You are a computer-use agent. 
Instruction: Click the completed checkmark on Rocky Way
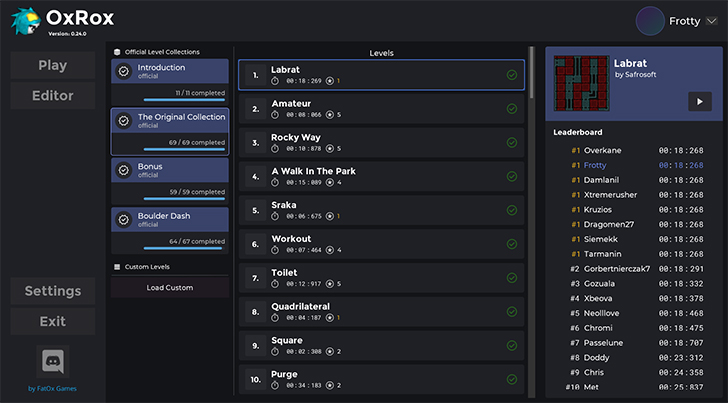tap(512, 142)
